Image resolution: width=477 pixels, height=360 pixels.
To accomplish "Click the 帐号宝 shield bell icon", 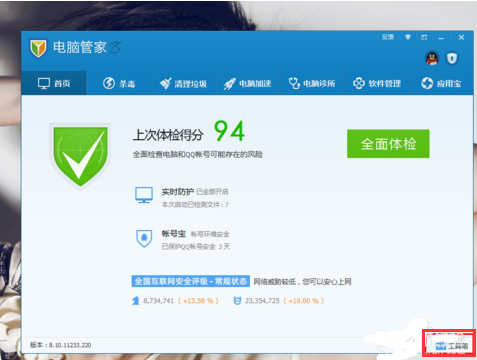I will pyautogui.click(x=144, y=238).
